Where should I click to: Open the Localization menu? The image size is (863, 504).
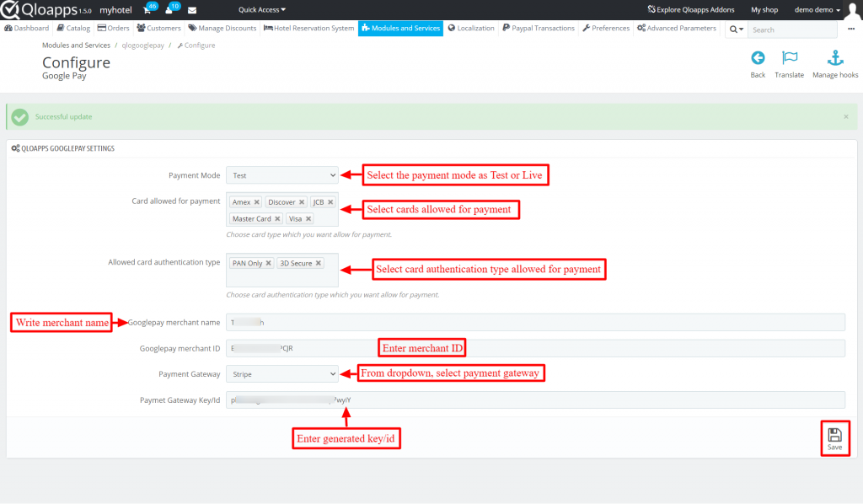click(471, 28)
